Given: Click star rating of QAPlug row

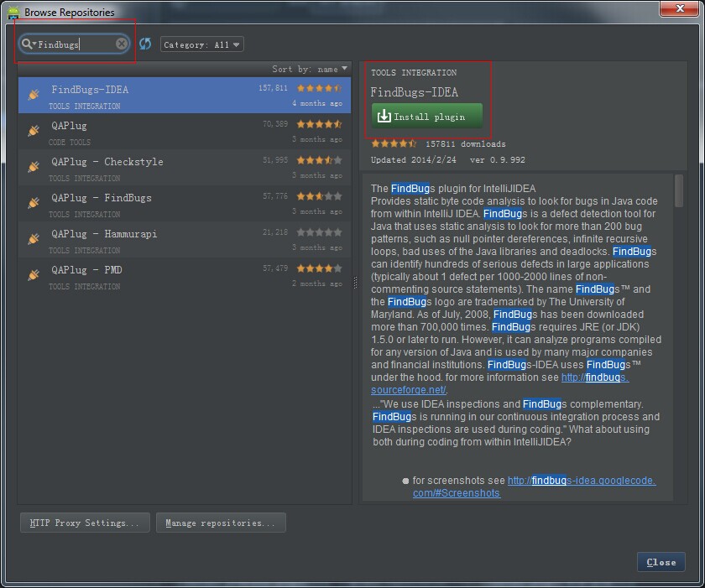Looking at the screenshot, I should [319, 124].
